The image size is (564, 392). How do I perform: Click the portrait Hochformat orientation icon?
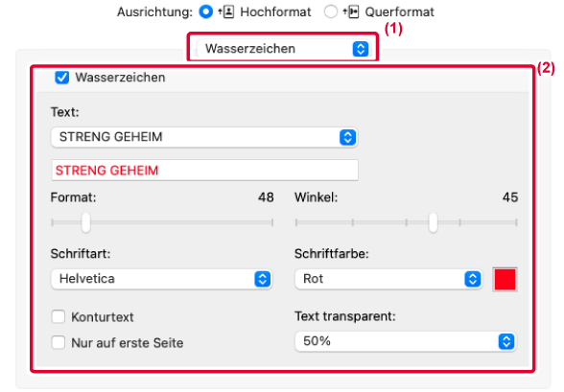pos(226,12)
